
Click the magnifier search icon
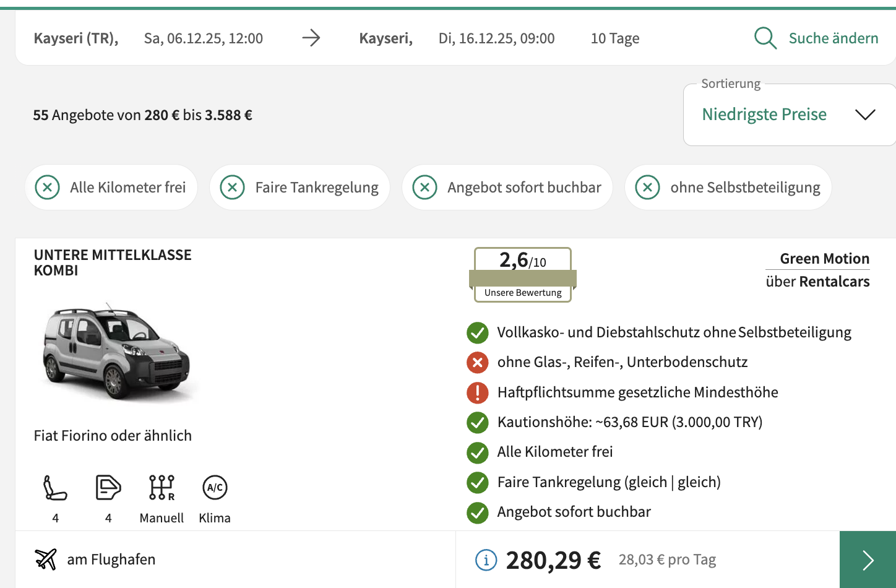point(765,38)
